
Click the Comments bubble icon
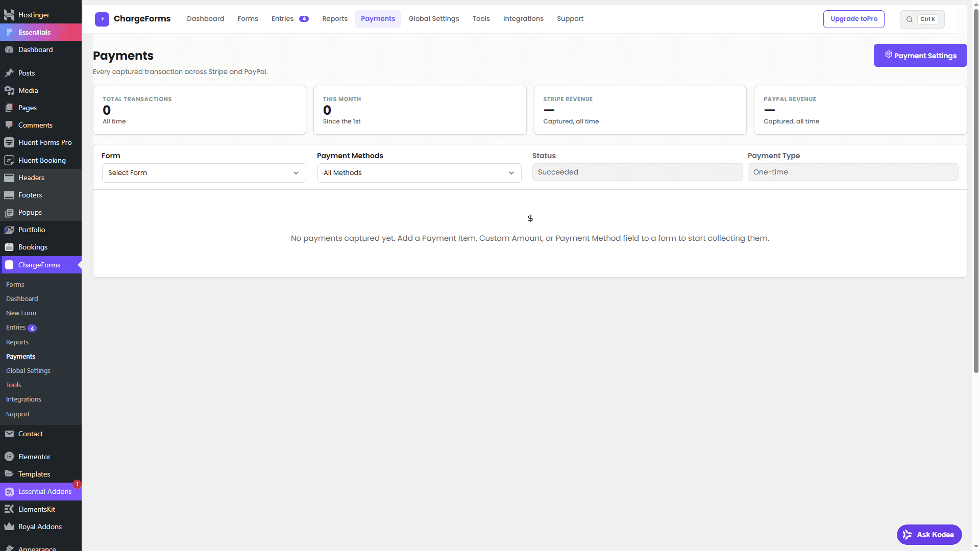tap(9, 125)
